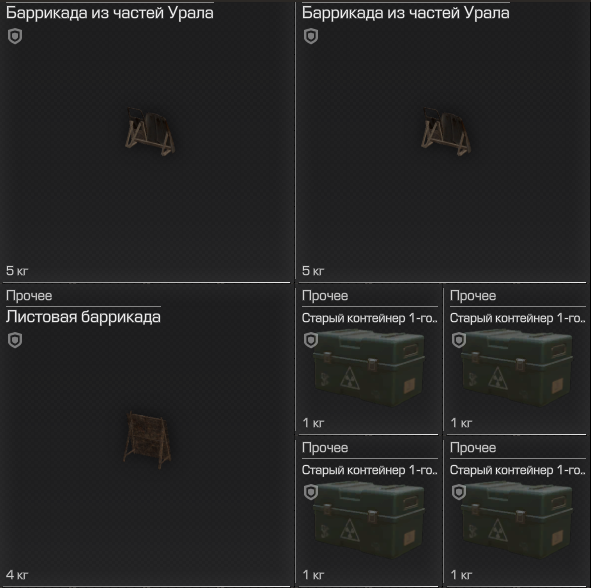Screen dimensions: 591x588
Task: Open top-right Баррикада из частей Урала title
Action: 406,13
